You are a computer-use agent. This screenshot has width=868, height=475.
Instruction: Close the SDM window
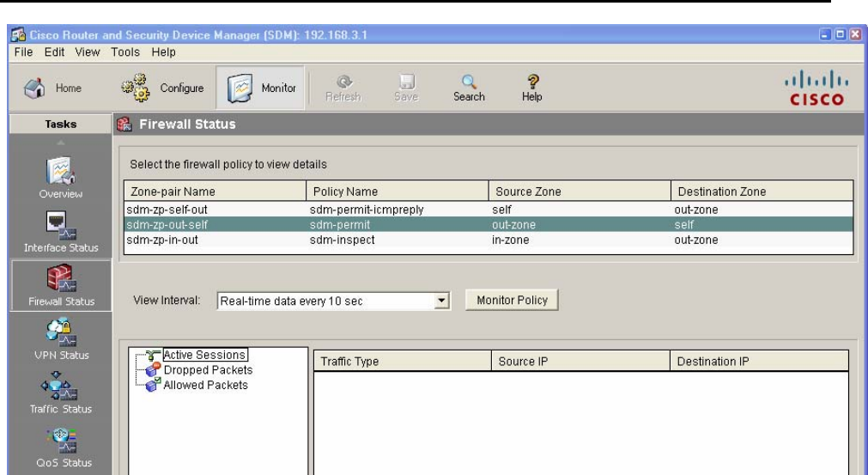[855, 34]
